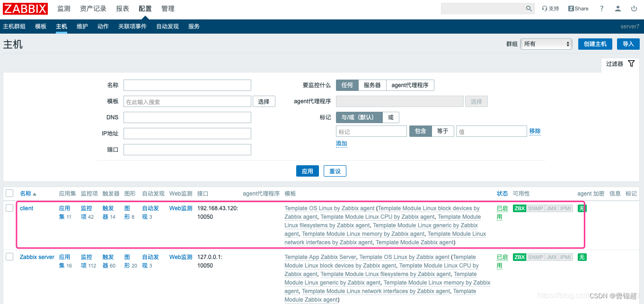Click the JMX badge for Zabbix server

(x=551, y=257)
